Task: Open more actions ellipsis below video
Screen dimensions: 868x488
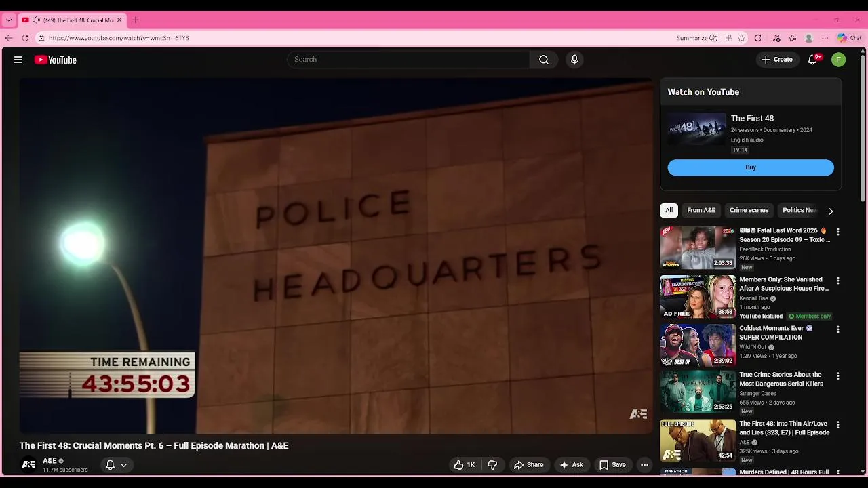Action: (644, 465)
